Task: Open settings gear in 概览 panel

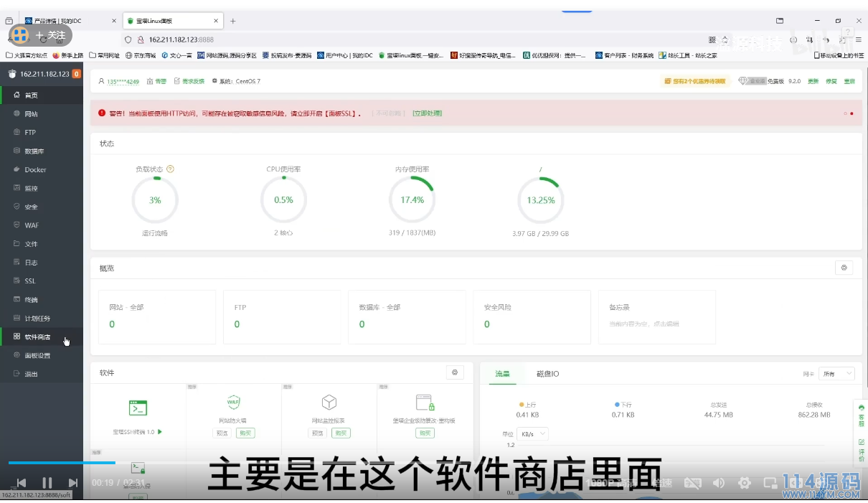Action: 844,268
